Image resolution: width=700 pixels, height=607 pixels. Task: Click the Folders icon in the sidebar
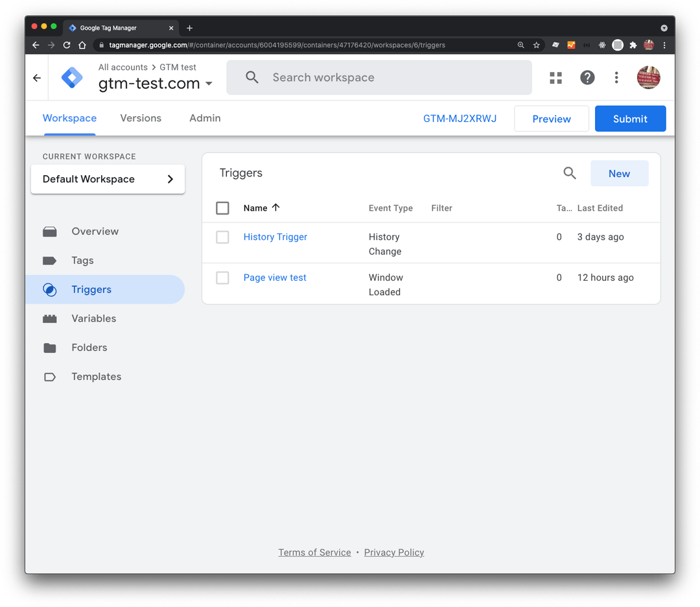(x=50, y=348)
